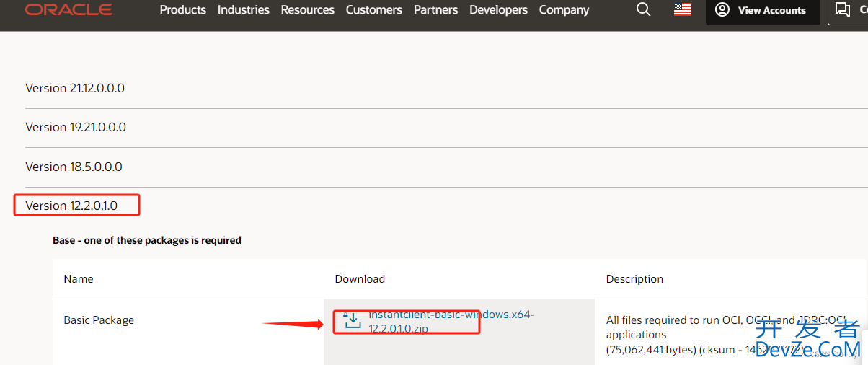This screenshot has width=868, height=365.
Task: Open the search magnifier icon
Action: 644,10
